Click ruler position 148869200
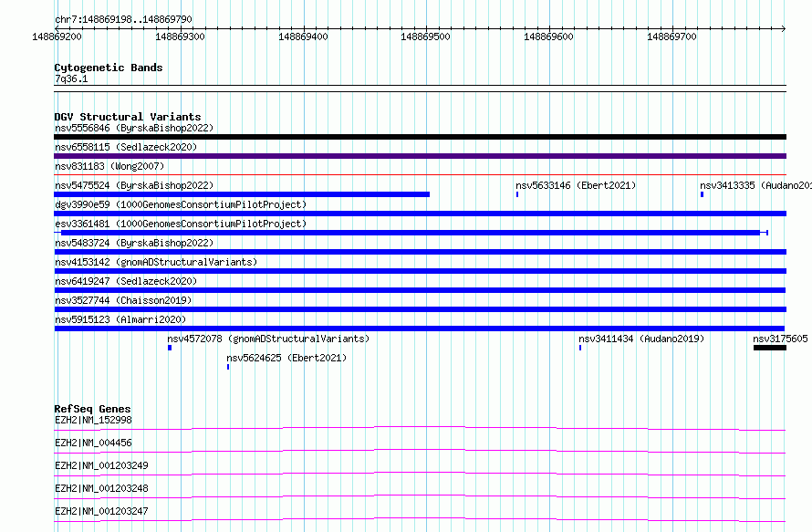Image resolution: width=812 pixels, height=532 pixels. (57, 37)
